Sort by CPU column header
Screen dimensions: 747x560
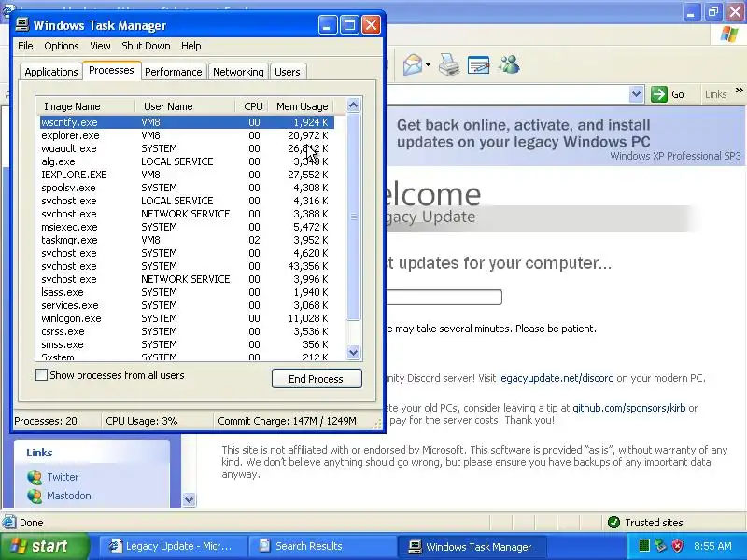coord(252,106)
